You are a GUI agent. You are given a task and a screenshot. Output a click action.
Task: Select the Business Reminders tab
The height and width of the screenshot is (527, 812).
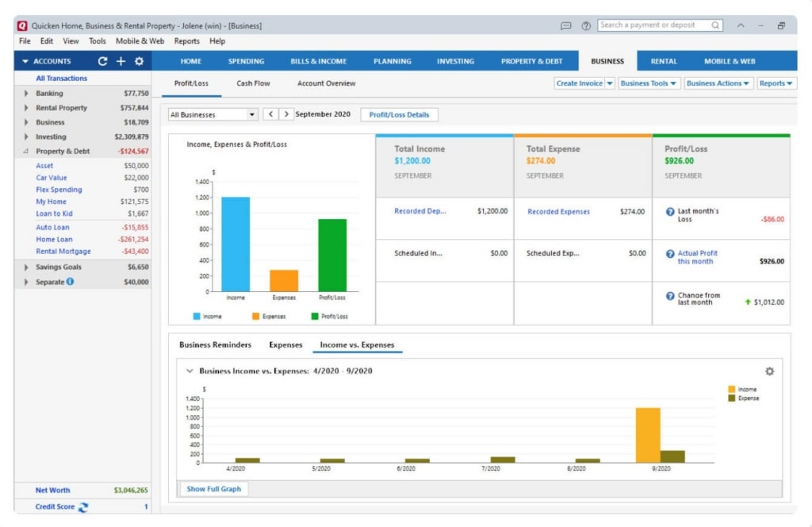[216, 344]
